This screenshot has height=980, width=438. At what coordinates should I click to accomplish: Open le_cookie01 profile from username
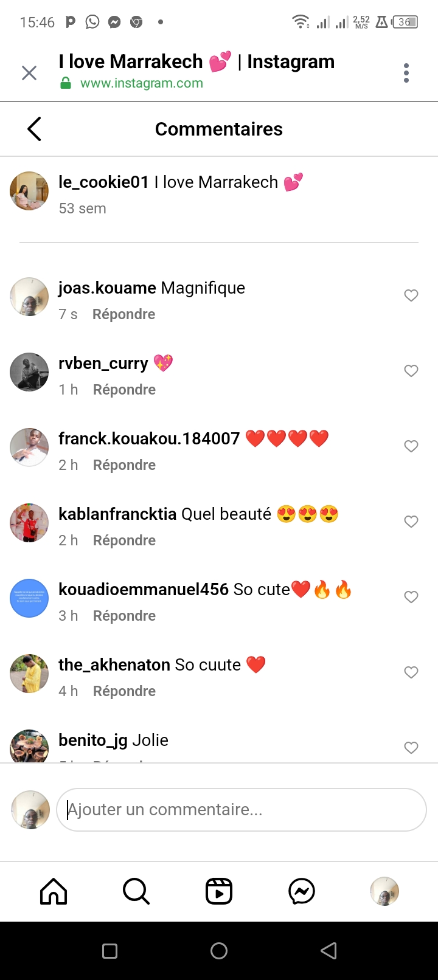[x=103, y=182]
